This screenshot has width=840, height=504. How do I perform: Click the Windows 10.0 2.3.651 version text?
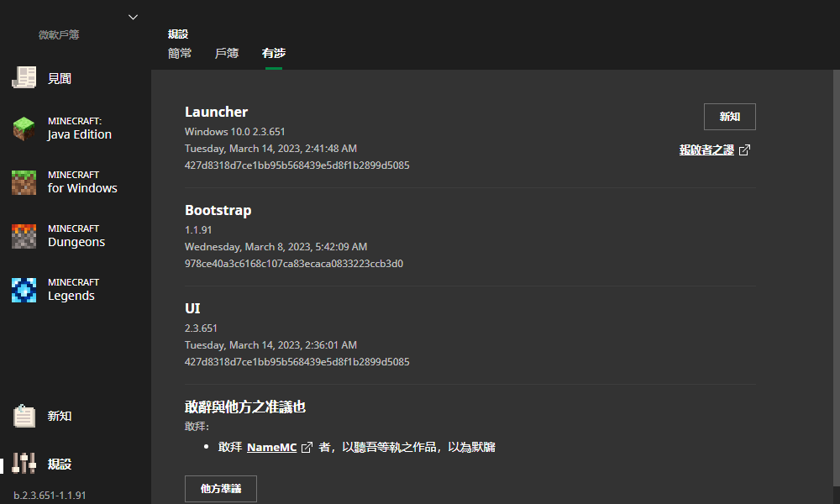234,132
